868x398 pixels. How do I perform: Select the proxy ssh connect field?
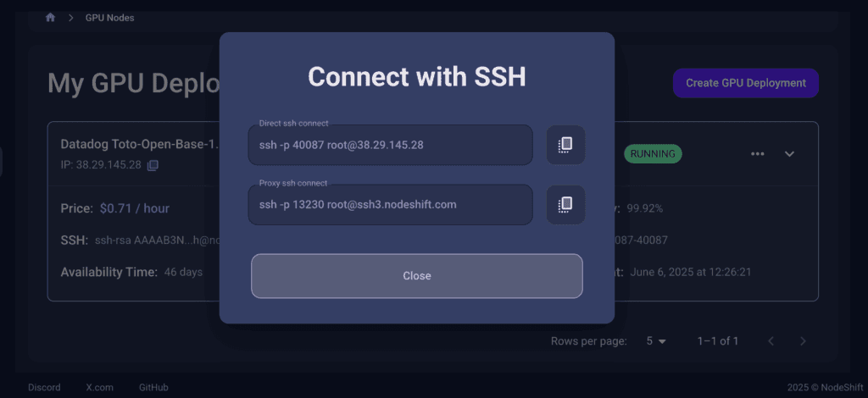(390, 204)
